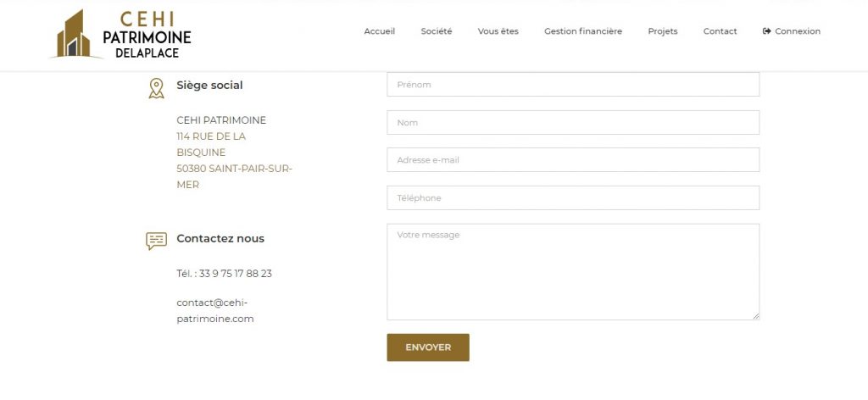This screenshot has width=868, height=400.
Task: Go to the Société menu page
Action: [436, 31]
